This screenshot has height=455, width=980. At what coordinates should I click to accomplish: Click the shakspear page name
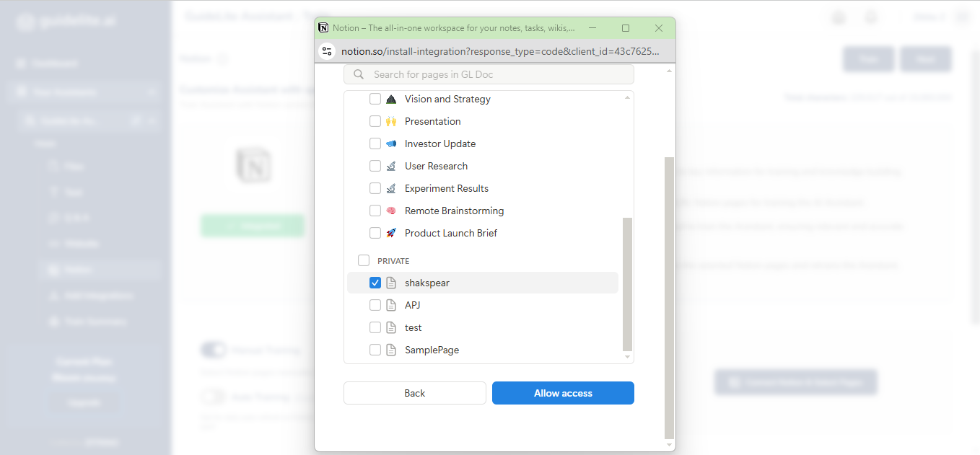426,283
